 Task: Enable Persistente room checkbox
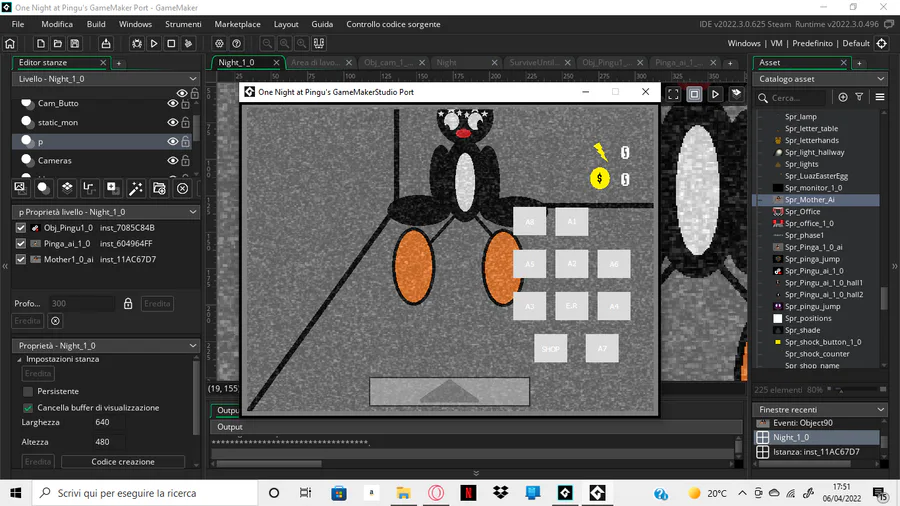point(28,391)
